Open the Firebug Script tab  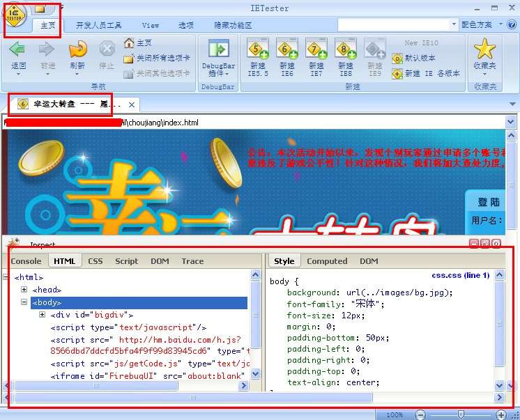coord(126,261)
